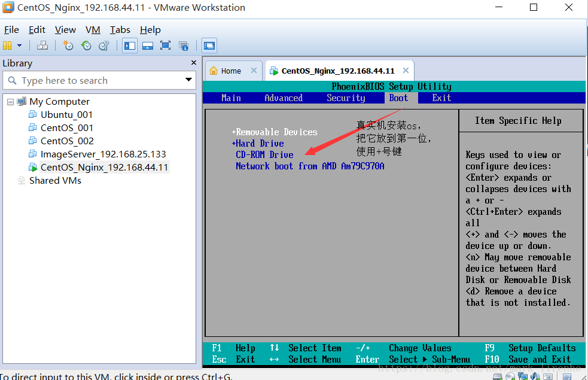Viewport: 588px width, 380px height.
Task: Select Ubuntu_001 virtual machine
Action: click(66, 115)
